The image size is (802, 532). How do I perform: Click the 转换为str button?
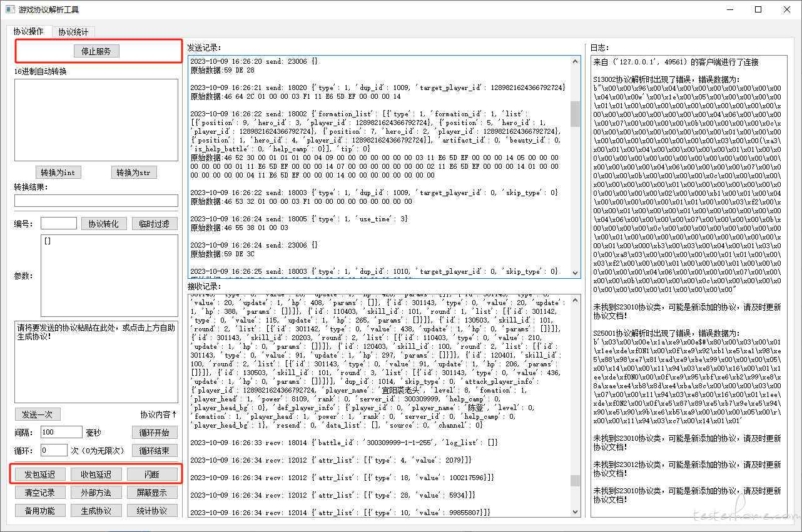pos(134,173)
